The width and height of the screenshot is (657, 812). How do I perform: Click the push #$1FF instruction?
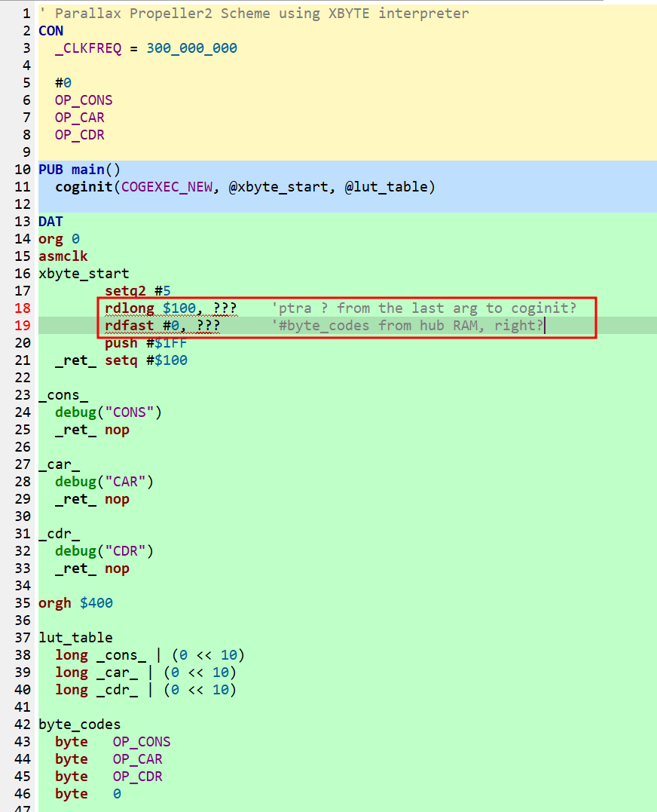tap(146, 343)
